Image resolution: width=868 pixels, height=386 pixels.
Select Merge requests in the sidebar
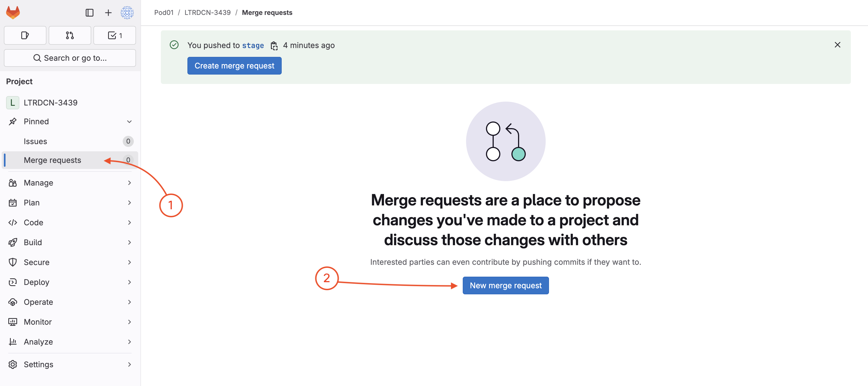point(52,160)
